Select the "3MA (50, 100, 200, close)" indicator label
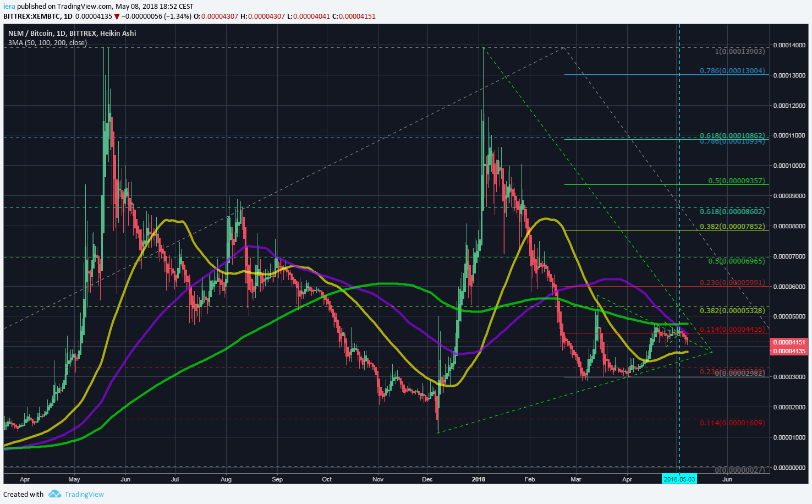 pyautogui.click(x=47, y=42)
